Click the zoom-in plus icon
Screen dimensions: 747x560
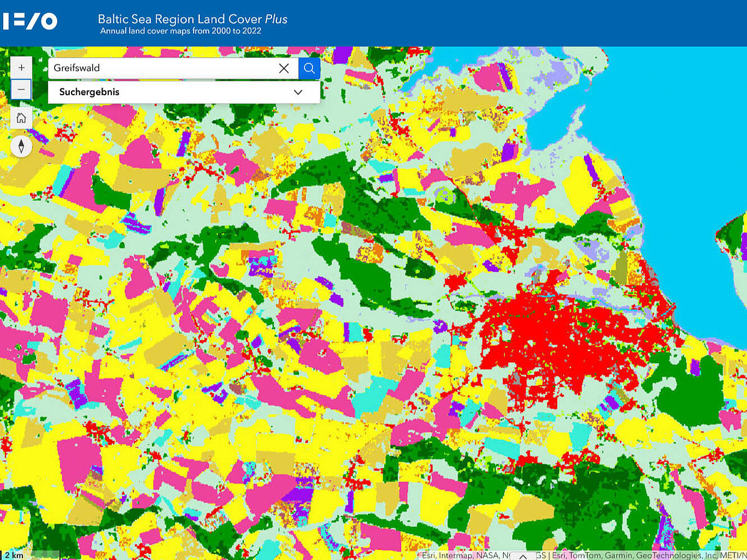click(21, 67)
